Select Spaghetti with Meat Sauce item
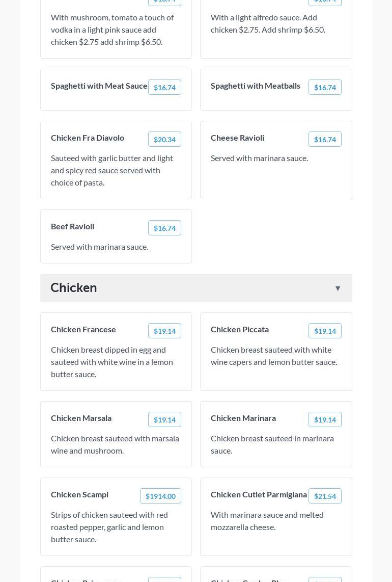392x582 pixels. coord(99,86)
